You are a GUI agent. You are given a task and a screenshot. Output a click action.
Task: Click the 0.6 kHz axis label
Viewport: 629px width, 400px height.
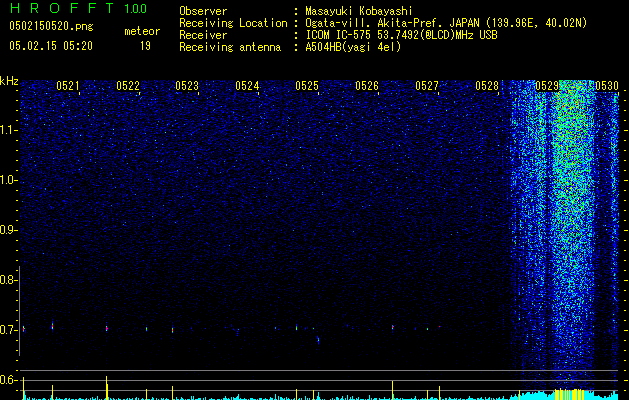click(x=8, y=380)
